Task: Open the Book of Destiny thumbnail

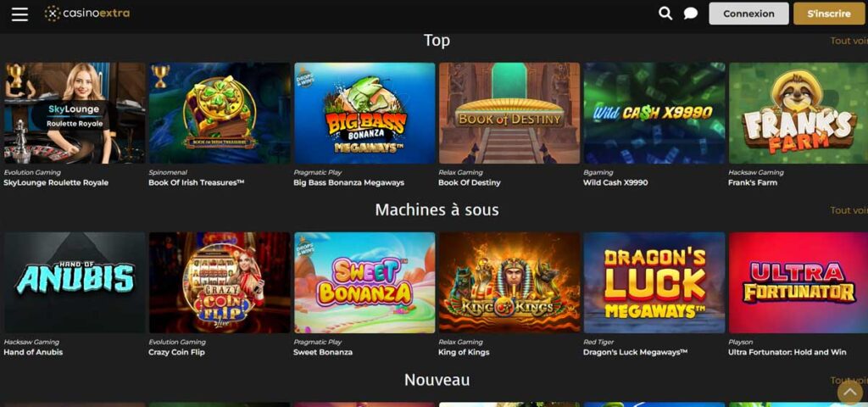Action: [x=509, y=113]
